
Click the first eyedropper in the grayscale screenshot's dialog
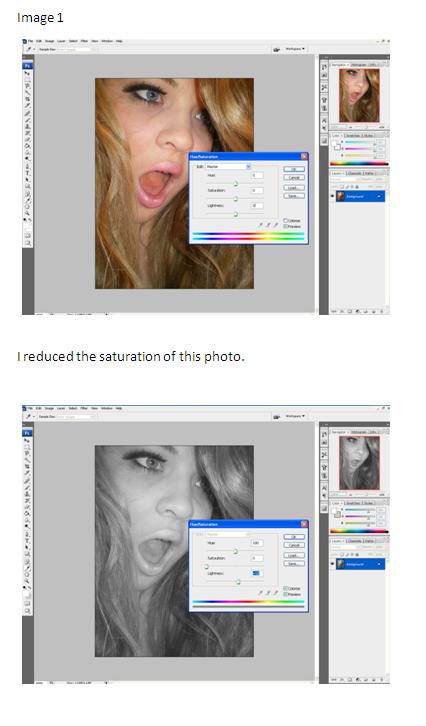(x=260, y=592)
